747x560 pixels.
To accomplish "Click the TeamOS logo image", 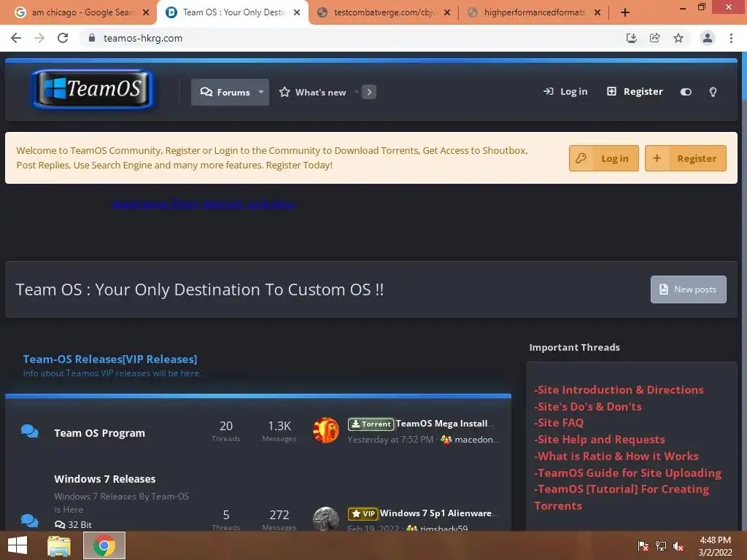I will [93, 89].
